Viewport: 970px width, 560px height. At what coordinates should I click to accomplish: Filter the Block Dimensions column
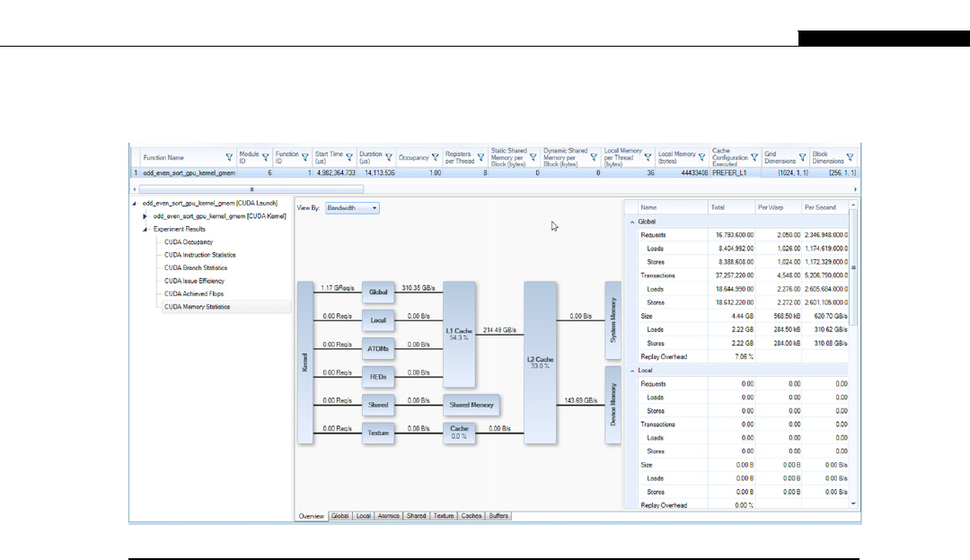[850, 158]
